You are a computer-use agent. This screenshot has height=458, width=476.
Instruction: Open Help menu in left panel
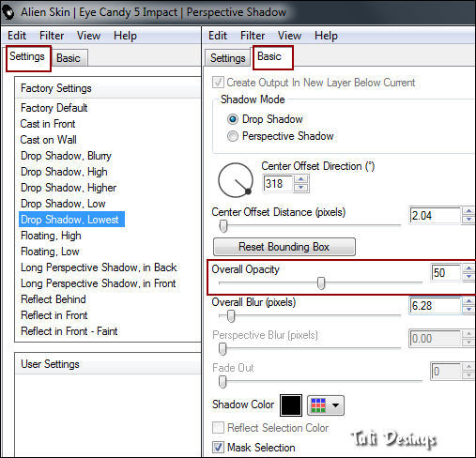click(125, 36)
